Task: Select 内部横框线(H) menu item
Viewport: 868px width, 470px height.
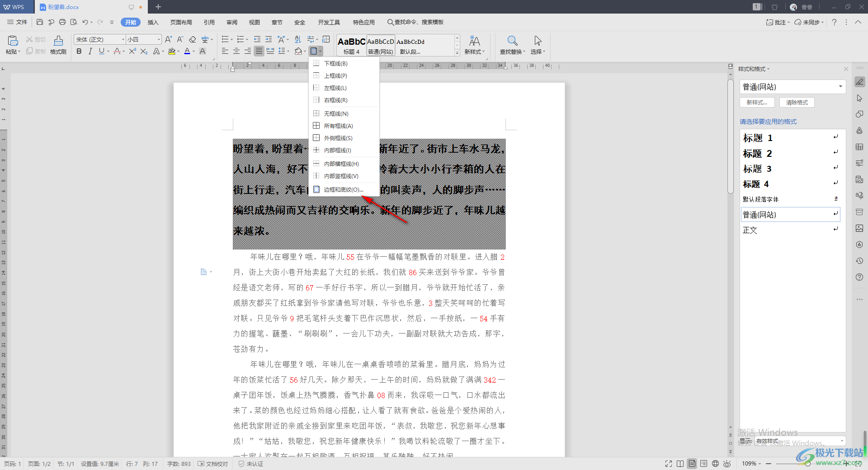Action: (x=344, y=164)
